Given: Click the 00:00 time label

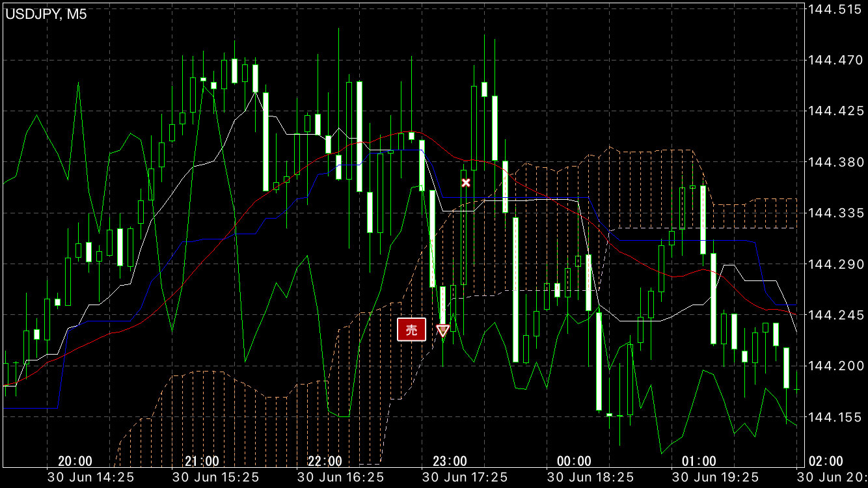Looking at the screenshot, I should 575,461.
